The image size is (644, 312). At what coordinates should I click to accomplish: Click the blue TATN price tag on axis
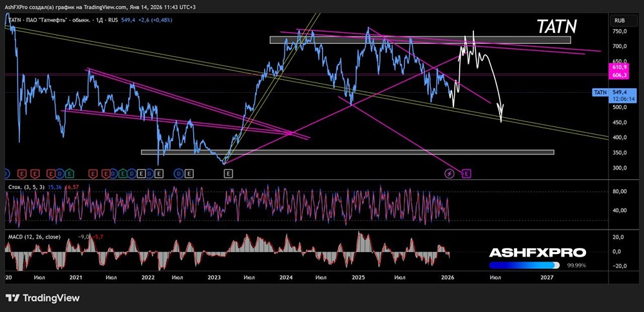tap(600, 92)
